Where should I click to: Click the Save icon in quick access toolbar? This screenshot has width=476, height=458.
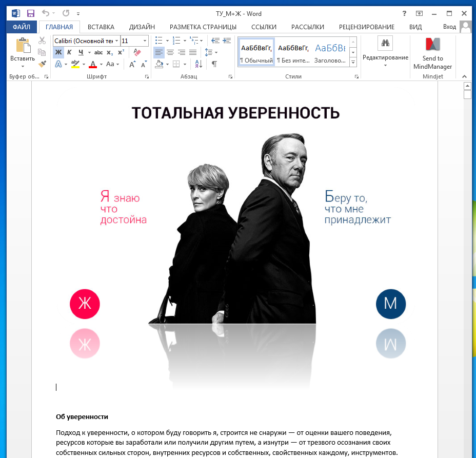(x=31, y=13)
